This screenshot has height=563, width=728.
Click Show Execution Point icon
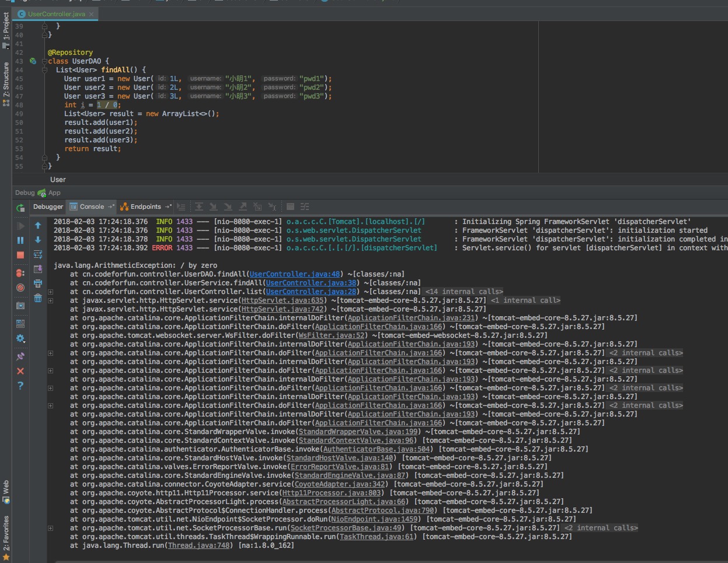(x=181, y=207)
